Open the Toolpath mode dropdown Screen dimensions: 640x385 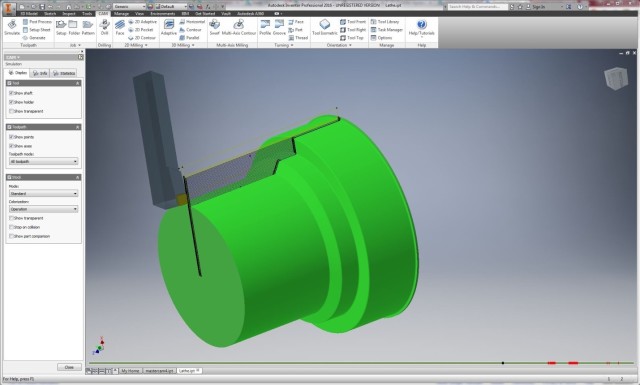click(43, 162)
